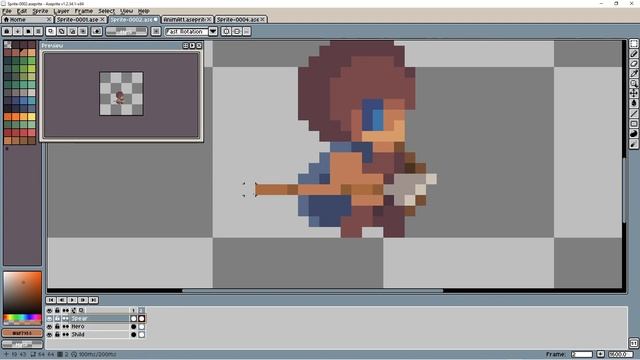Click the Replace Selection mode icon
Viewport: 640px width, 360px height.
[x=51, y=31]
